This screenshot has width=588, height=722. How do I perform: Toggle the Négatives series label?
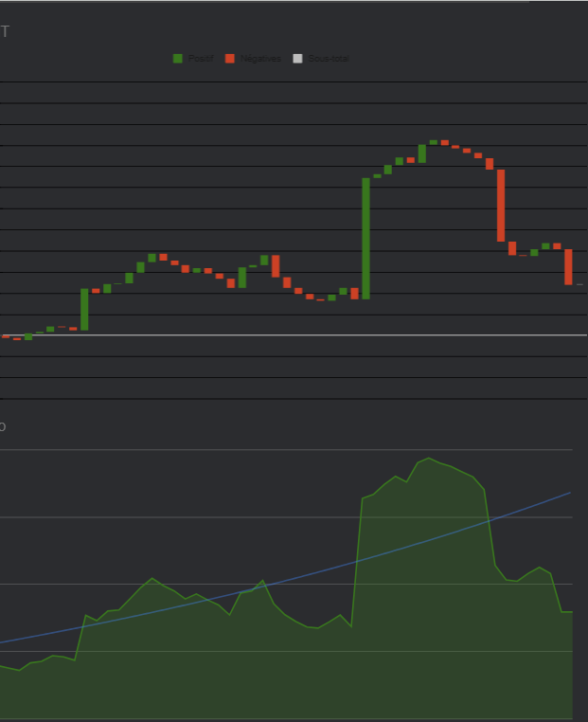click(x=260, y=59)
